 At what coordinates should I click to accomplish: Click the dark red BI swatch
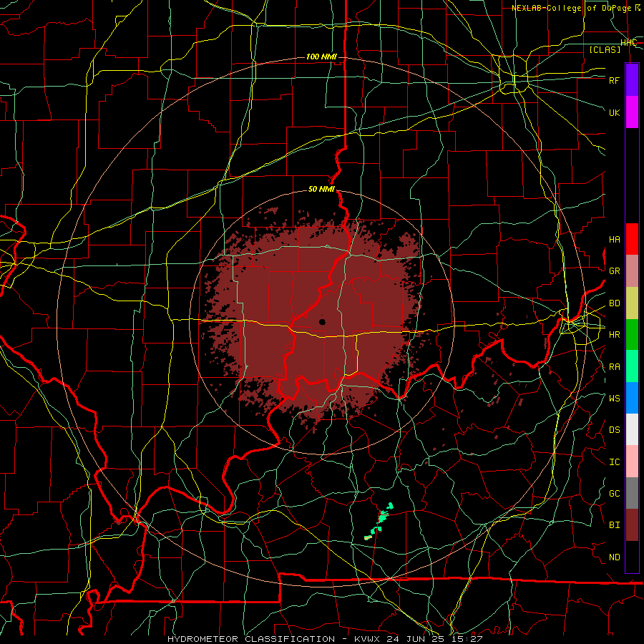pos(632,525)
